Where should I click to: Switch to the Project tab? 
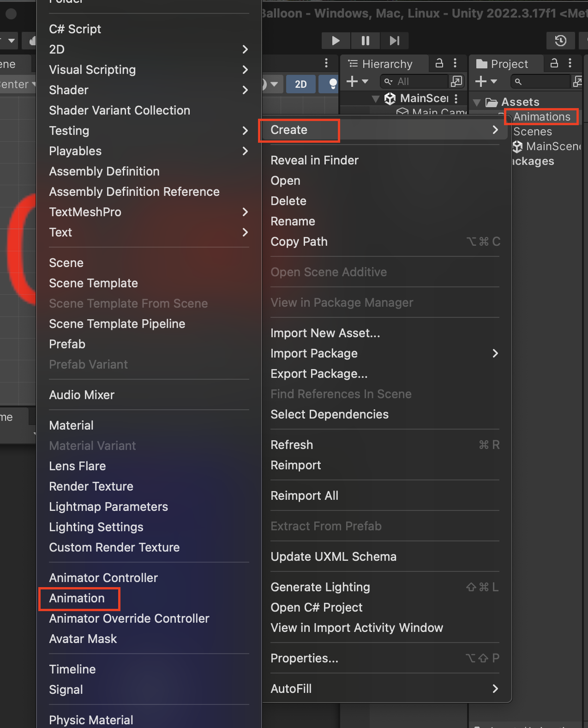point(502,64)
